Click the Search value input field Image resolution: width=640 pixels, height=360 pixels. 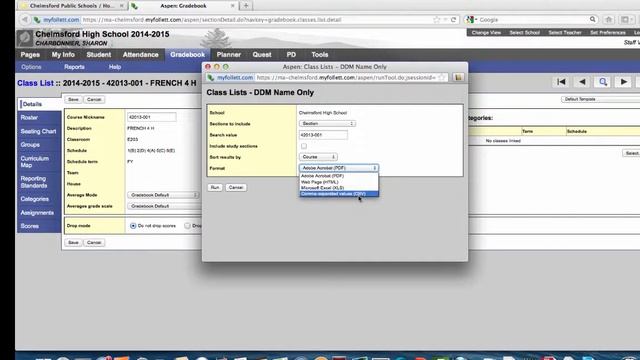323,135
